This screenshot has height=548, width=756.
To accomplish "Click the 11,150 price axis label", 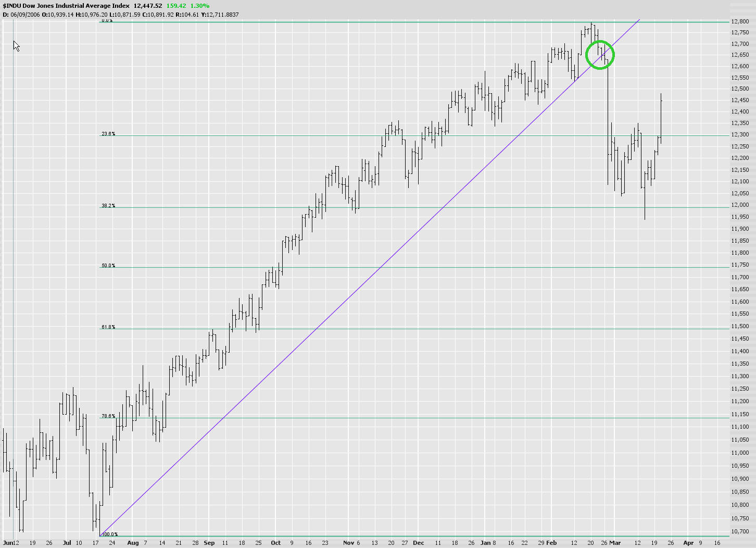I will pyautogui.click(x=740, y=414).
